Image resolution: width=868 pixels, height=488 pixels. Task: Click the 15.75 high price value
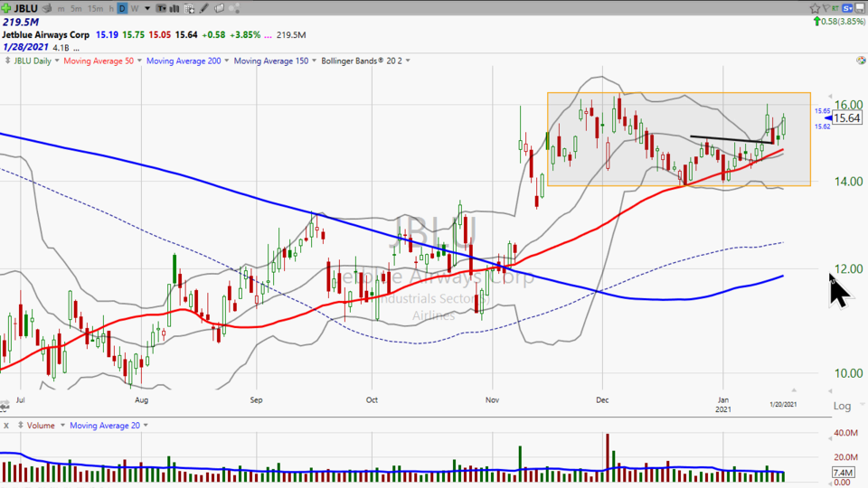click(134, 35)
